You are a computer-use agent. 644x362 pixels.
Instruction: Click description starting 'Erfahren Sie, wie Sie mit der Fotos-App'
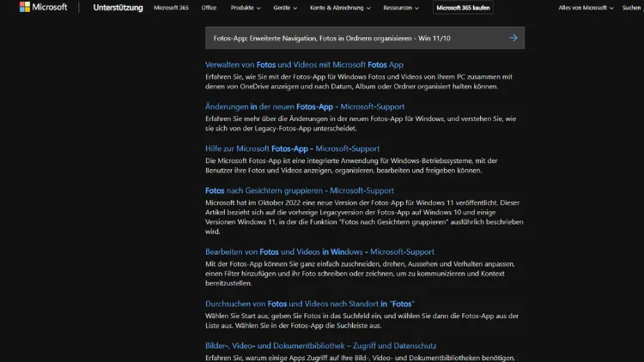pos(359,81)
